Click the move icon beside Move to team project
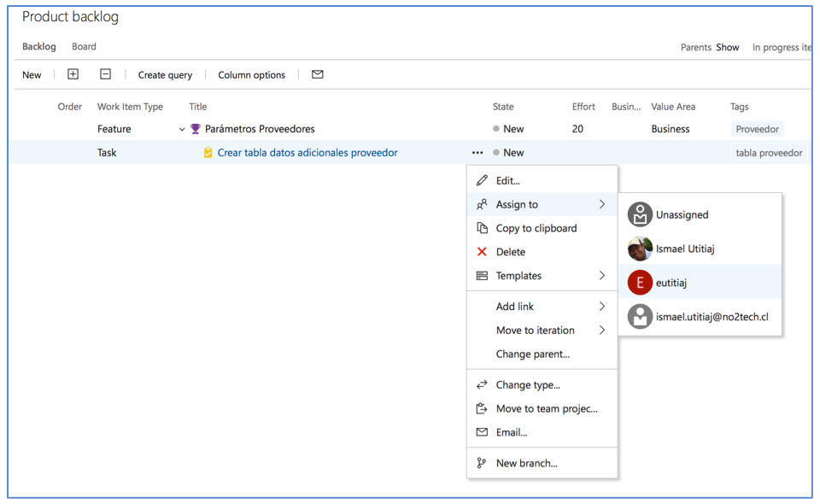 (x=482, y=409)
